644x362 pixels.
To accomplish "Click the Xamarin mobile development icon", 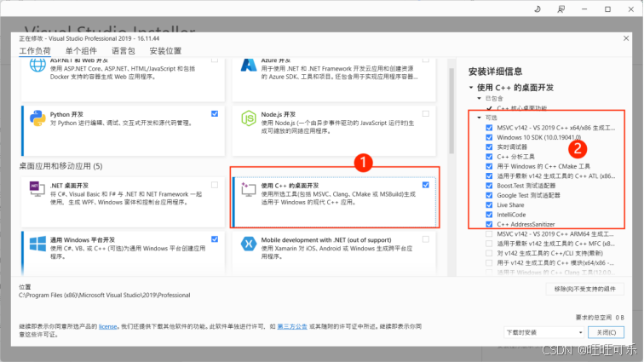I will (249, 244).
